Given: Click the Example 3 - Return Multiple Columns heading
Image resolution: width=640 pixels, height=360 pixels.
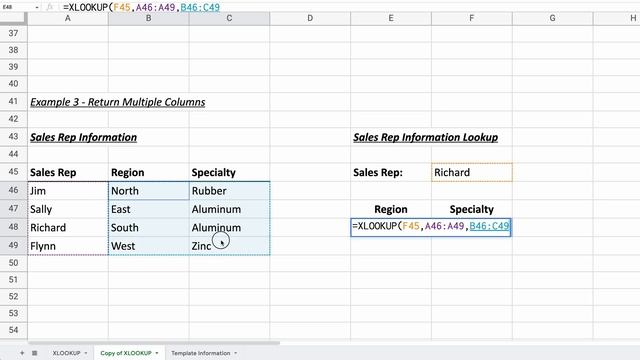Looking at the screenshot, I should pos(118,102).
